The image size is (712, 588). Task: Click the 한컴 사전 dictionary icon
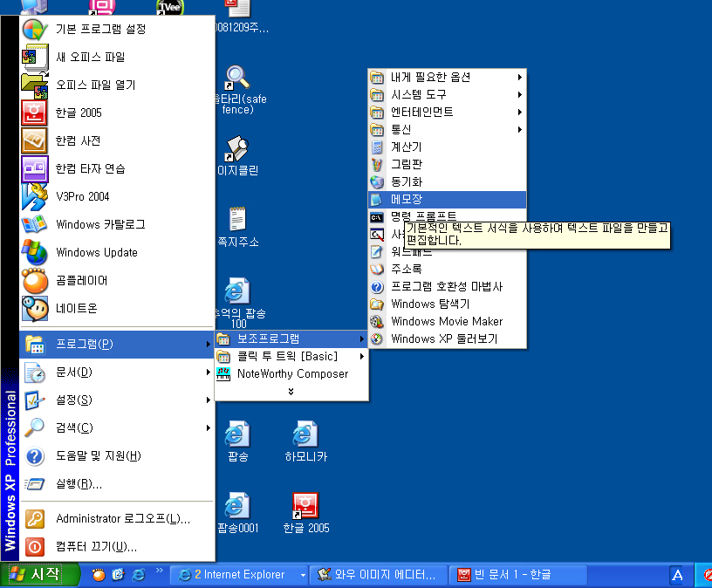(x=35, y=140)
